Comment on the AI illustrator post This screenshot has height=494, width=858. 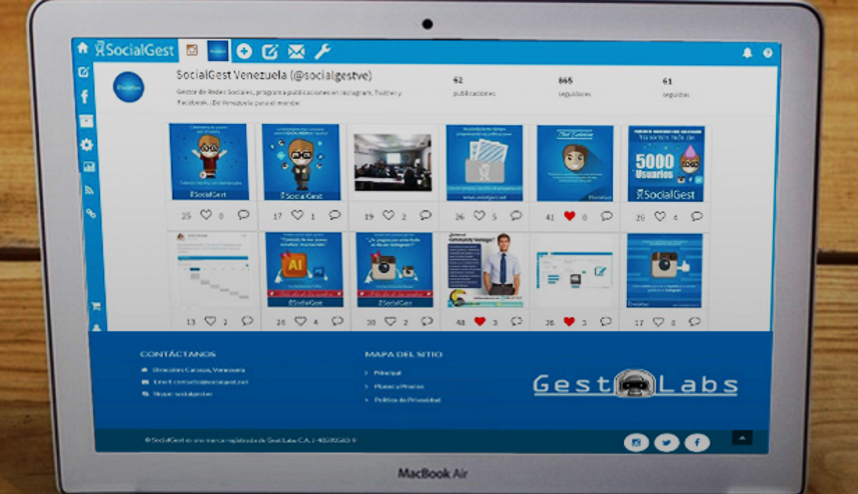pyautogui.click(x=338, y=321)
